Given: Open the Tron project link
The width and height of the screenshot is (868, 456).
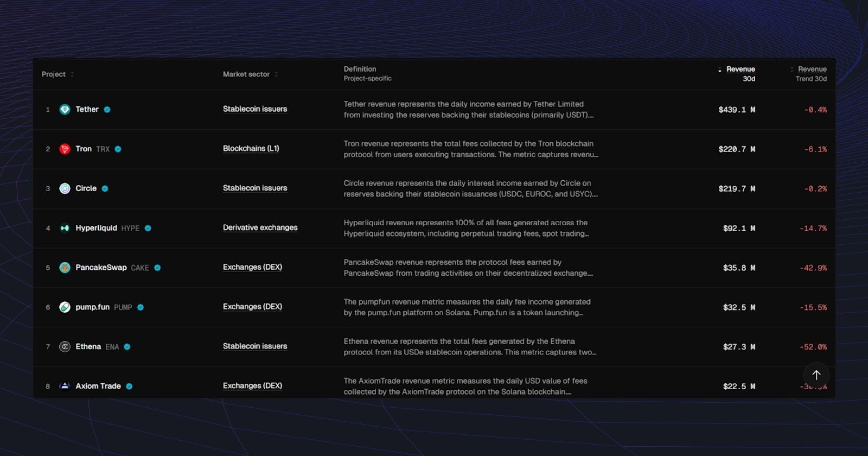Looking at the screenshot, I should (84, 149).
